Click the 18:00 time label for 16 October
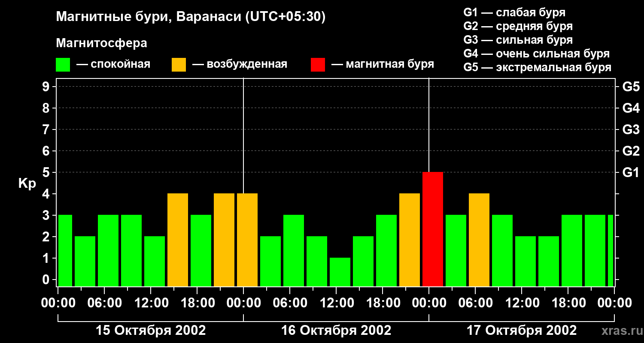644x343 pixels. pyautogui.click(x=383, y=303)
